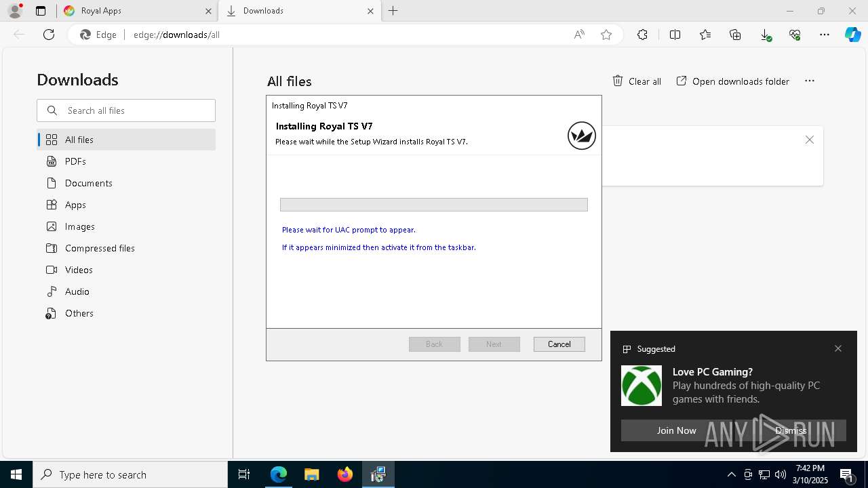Image resolution: width=868 pixels, height=488 pixels.
Task: Open more options next to downloads folder
Action: point(810,81)
